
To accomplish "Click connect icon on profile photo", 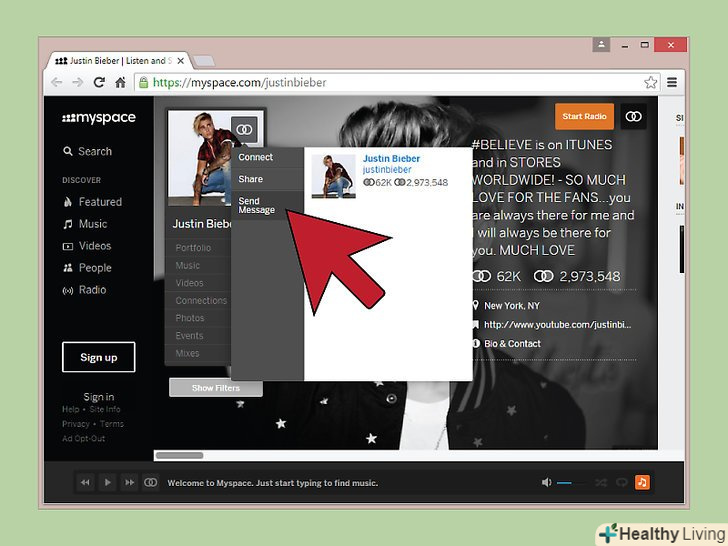I will coord(244,129).
